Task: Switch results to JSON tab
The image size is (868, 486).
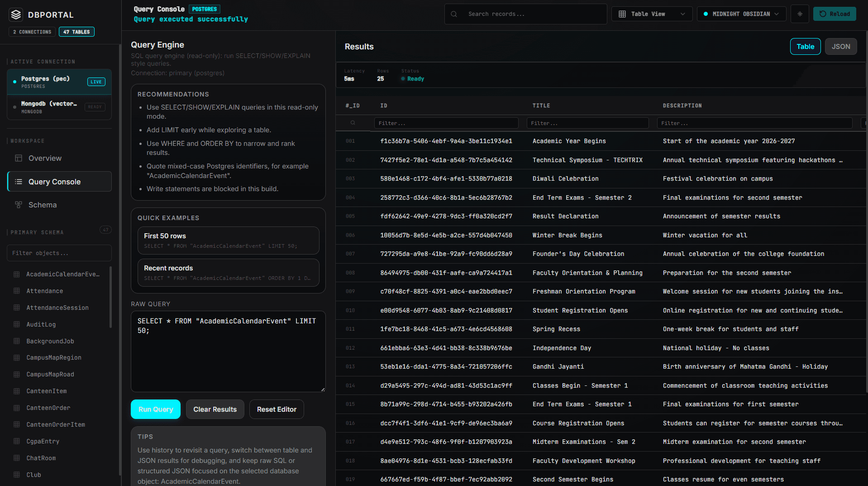Action: [840, 47]
